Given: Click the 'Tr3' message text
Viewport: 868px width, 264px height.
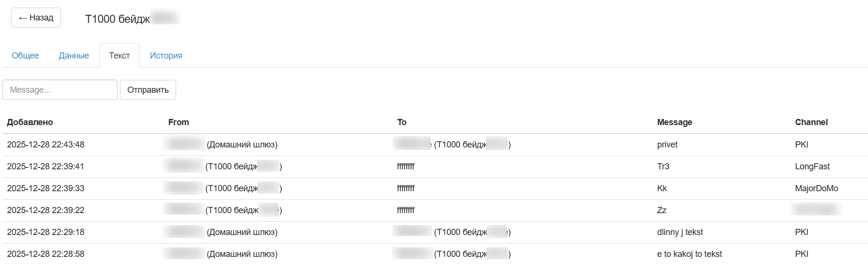Looking at the screenshot, I should tap(663, 166).
